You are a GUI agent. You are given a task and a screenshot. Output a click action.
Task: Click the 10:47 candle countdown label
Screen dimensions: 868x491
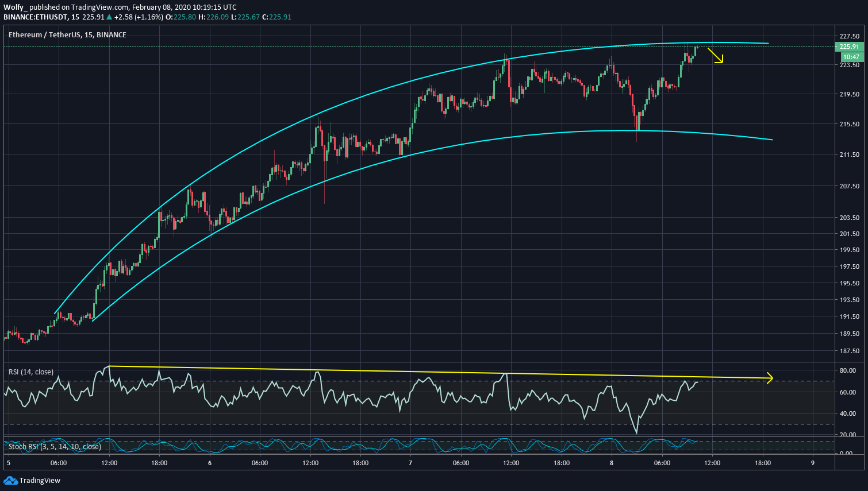pyautogui.click(x=851, y=57)
